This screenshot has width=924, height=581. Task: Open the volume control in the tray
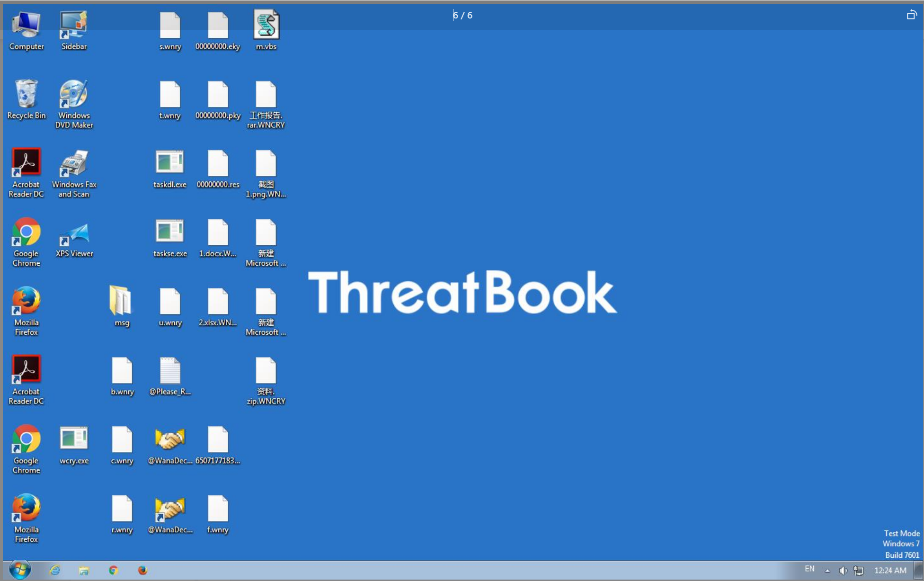[x=843, y=571]
